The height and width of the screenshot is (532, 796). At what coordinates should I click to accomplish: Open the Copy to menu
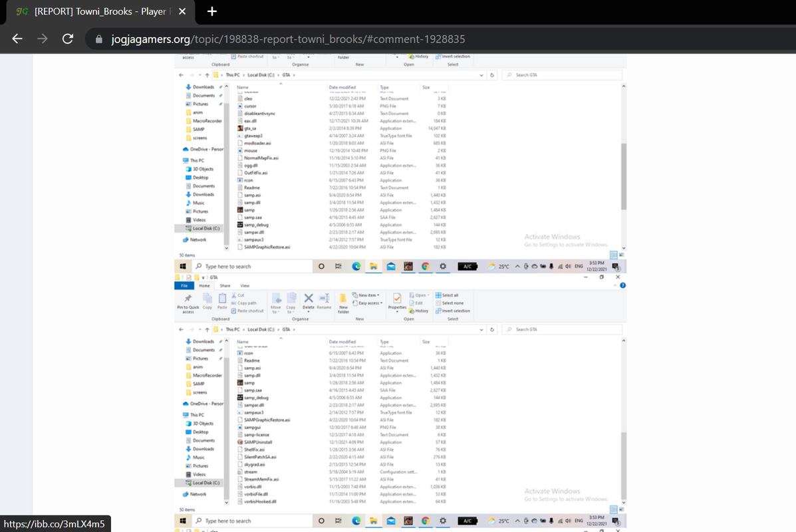point(291,303)
